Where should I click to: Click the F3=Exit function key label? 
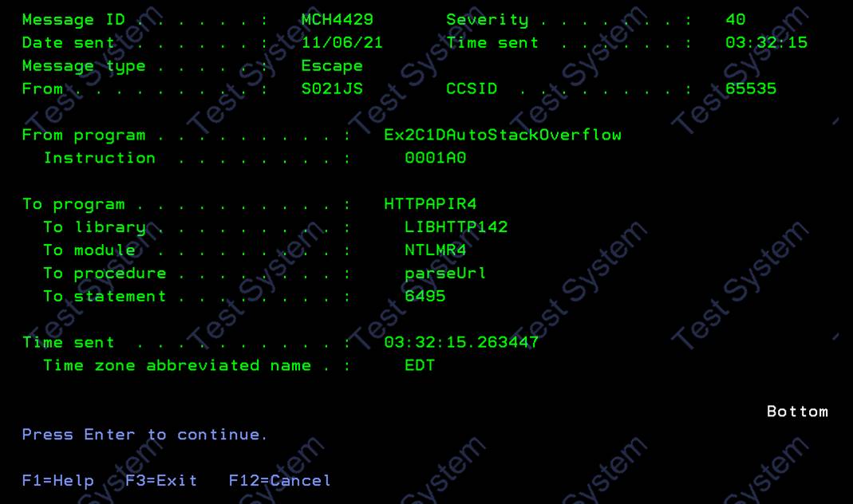coord(161,481)
